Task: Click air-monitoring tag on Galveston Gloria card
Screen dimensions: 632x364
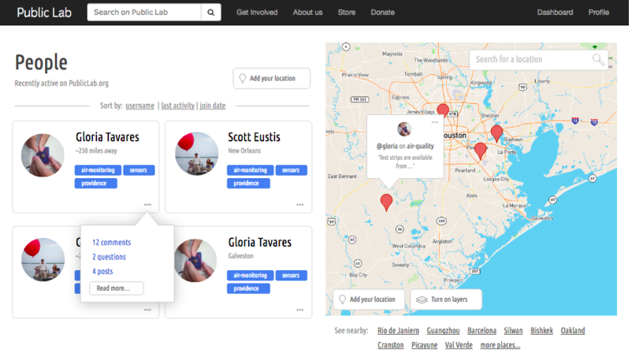Action: click(x=251, y=275)
